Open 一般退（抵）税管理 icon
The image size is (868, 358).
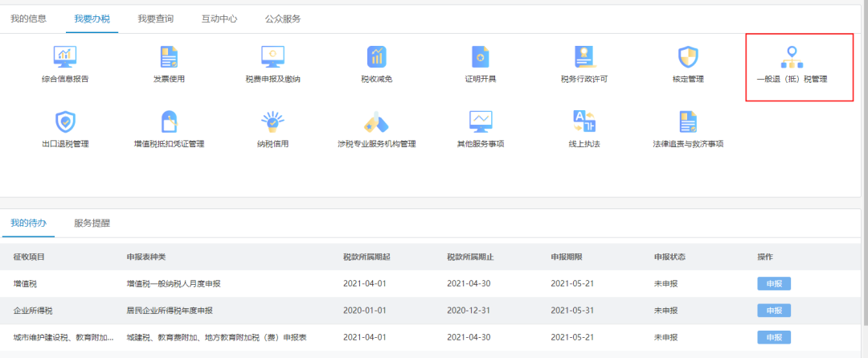tap(792, 57)
